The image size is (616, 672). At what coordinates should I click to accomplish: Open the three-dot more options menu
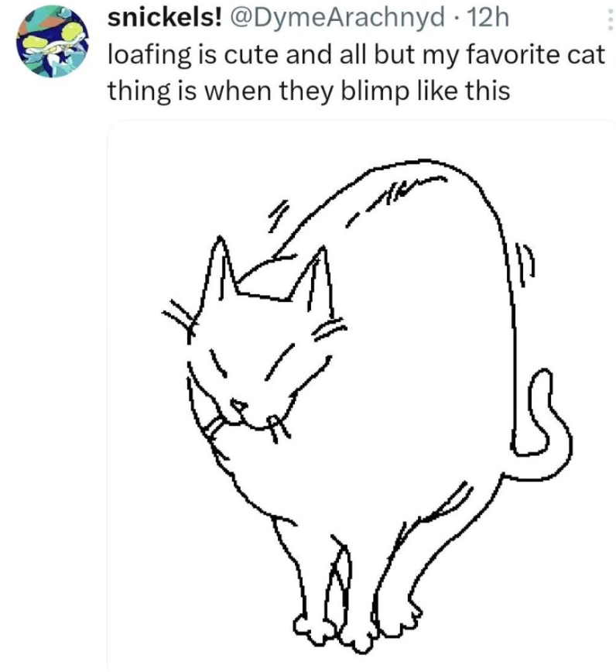click(x=611, y=19)
